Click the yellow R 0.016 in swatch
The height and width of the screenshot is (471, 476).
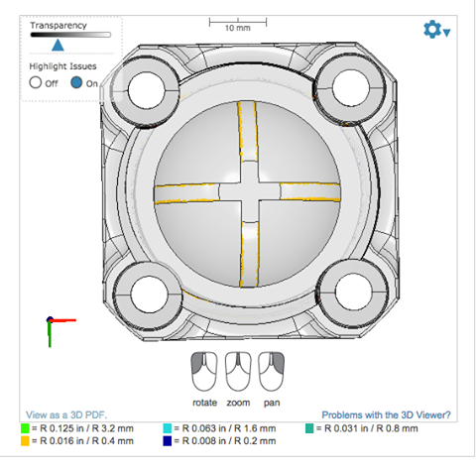25,441
